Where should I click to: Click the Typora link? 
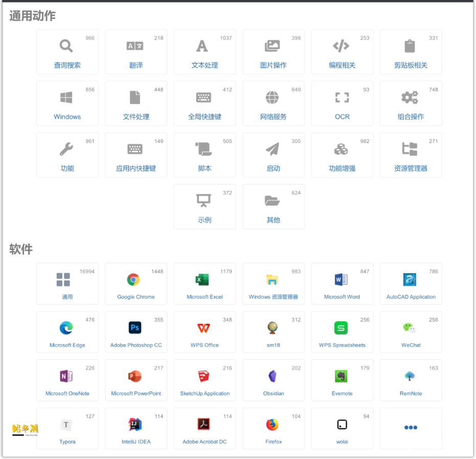67,442
